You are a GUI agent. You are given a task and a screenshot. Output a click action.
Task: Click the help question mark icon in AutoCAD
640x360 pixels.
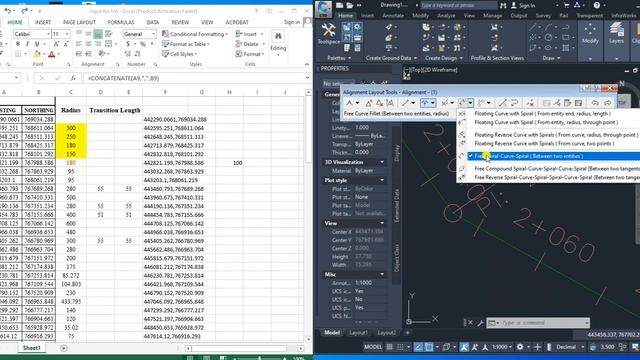(596, 5)
